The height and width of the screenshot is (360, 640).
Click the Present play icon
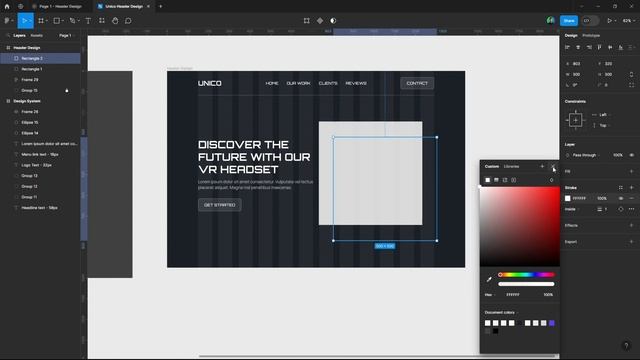click(609, 20)
